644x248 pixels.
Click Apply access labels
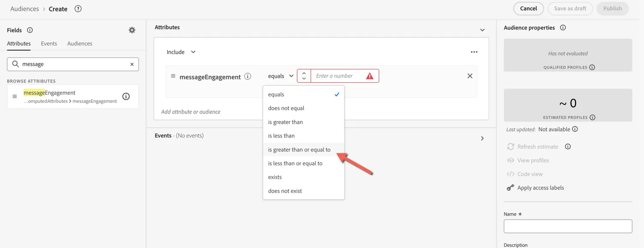535,188
